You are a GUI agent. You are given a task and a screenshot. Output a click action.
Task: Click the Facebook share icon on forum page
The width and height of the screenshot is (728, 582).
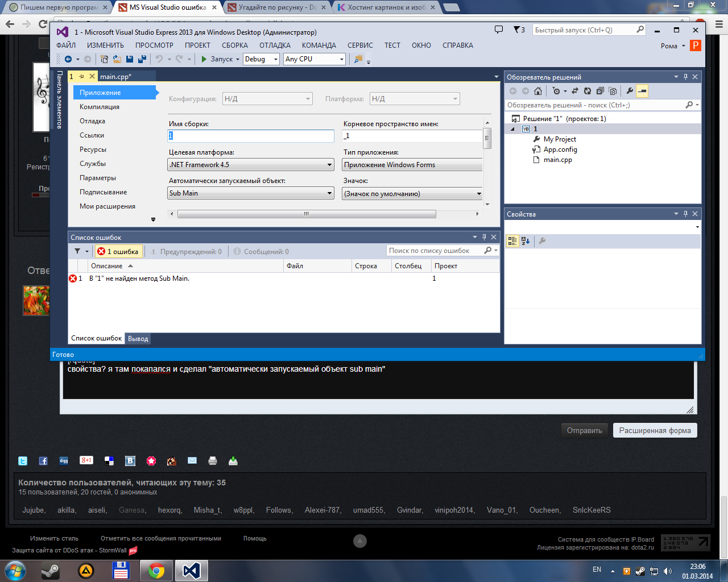(x=43, y=461)
